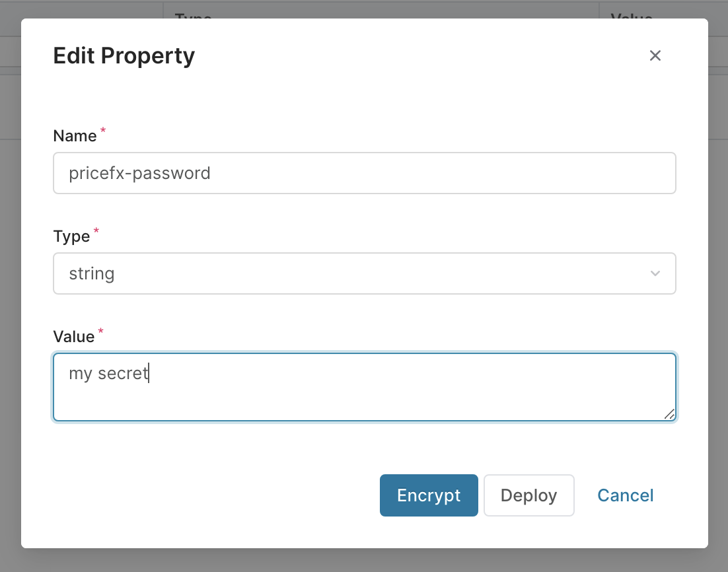The height and width of the screenshot is (572, 728).
Task: Click the Edit Property dialog title
Action: (124, 55)
